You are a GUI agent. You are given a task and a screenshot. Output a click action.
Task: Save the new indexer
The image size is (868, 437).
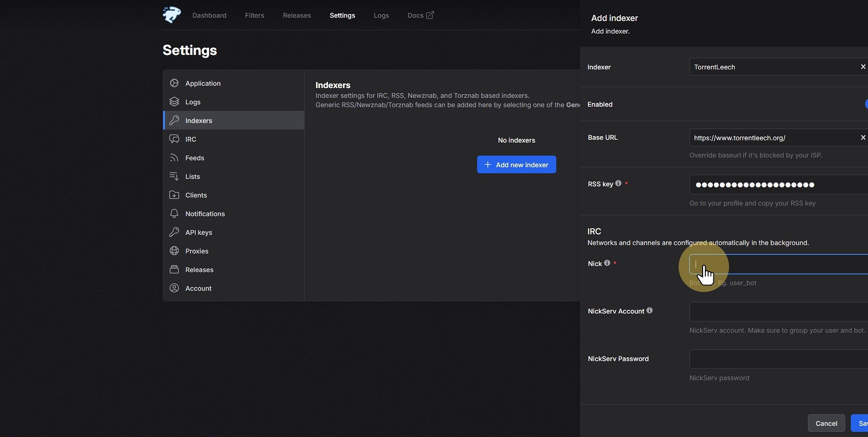pyautogui.click(x=860, y=423)
